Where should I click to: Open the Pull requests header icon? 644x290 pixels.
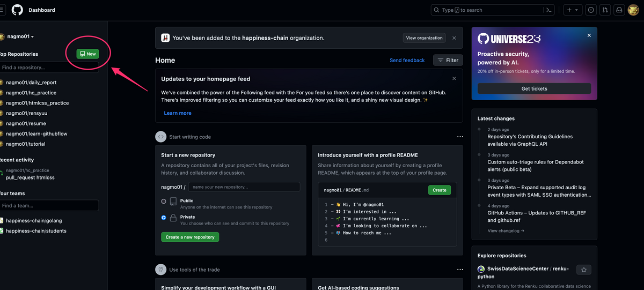click(605, 10)
